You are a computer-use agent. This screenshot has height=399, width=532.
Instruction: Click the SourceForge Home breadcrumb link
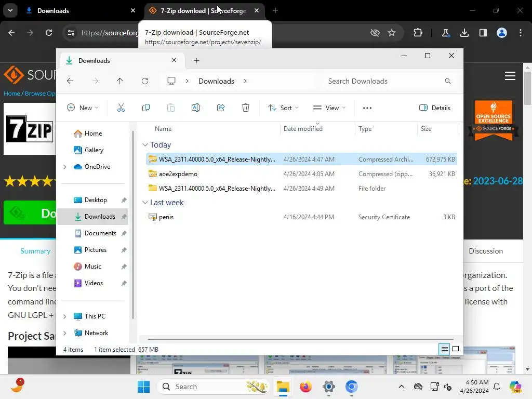point(12,94)
